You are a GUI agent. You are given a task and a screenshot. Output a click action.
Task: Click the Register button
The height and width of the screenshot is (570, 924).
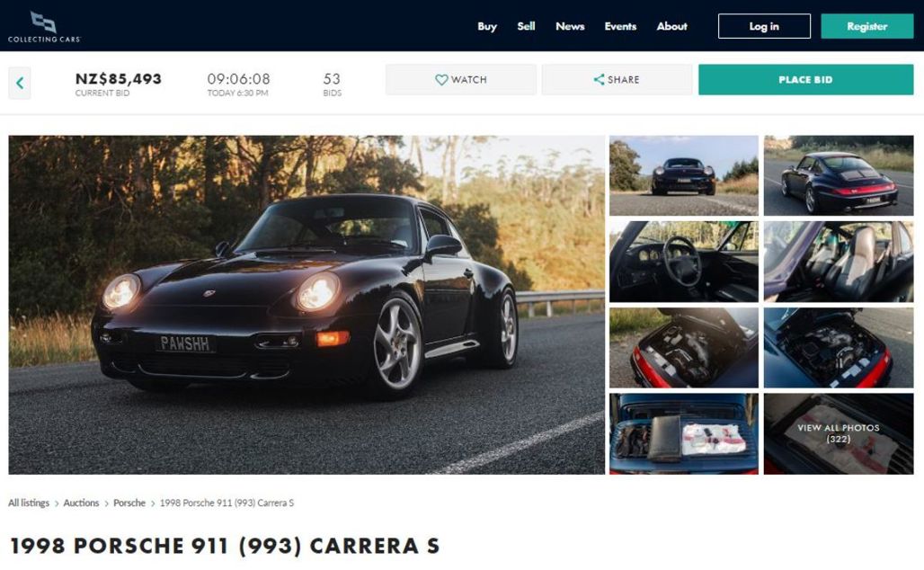pyautogui.click(x=866, y=27)
